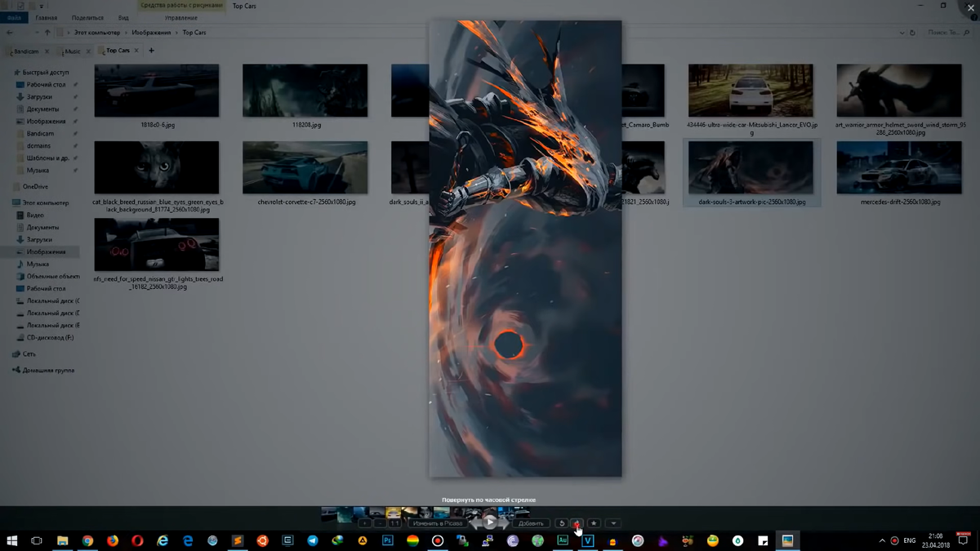980x551 pixels.
Task: Launch Google Chrome from the taskbar
Action: pos(87,540)
